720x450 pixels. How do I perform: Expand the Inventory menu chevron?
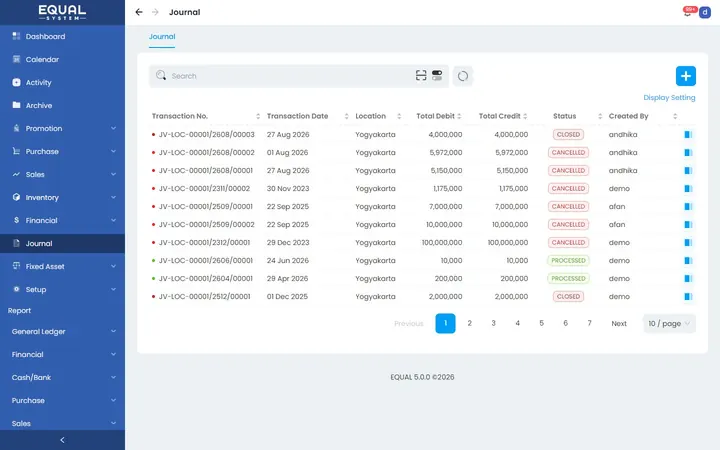click(113, 197)
